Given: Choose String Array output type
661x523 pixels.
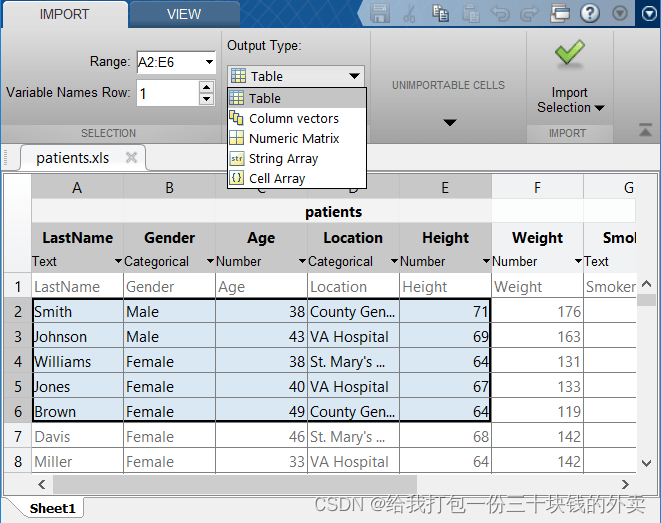Looking at the screenshot, I should coord(297,158).
